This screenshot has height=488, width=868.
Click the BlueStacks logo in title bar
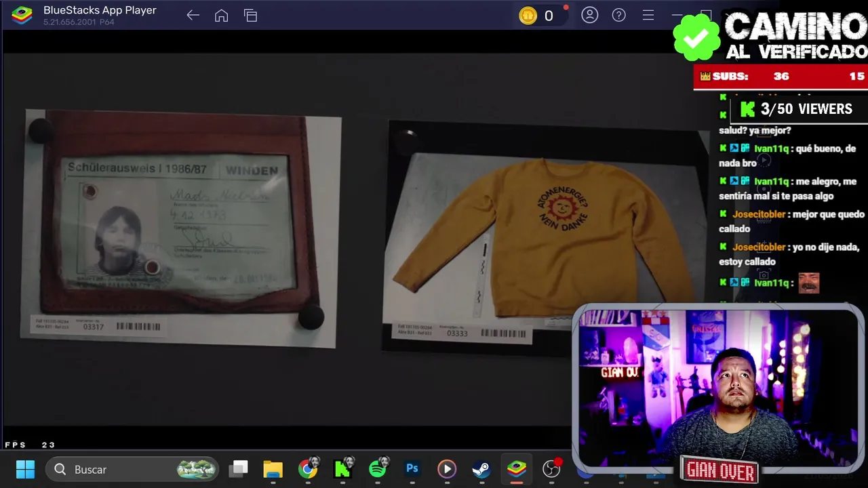(22, 15)
